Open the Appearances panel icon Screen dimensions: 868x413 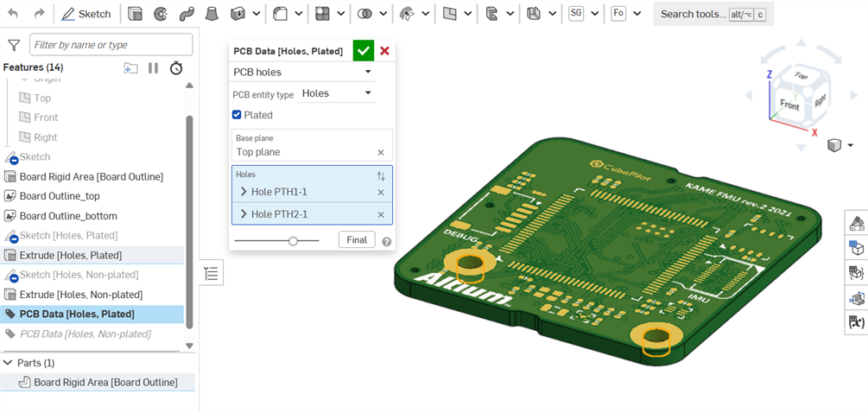coord(857,224)
